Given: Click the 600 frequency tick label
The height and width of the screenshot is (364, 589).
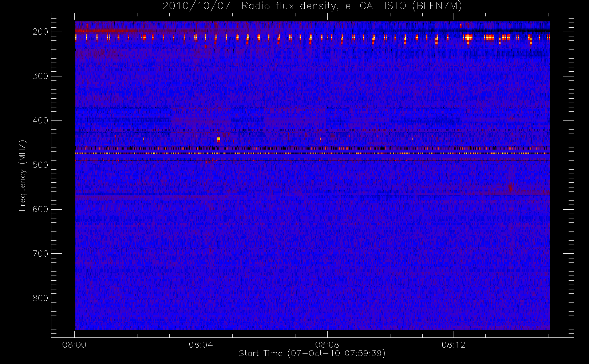Looking at the screenshot, I should pos(40,209).
